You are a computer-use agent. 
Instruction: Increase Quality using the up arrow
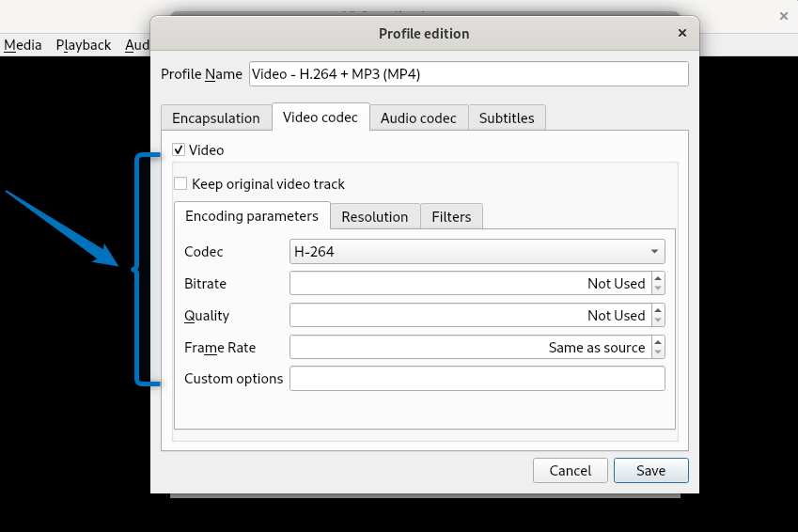click(658, 310)
